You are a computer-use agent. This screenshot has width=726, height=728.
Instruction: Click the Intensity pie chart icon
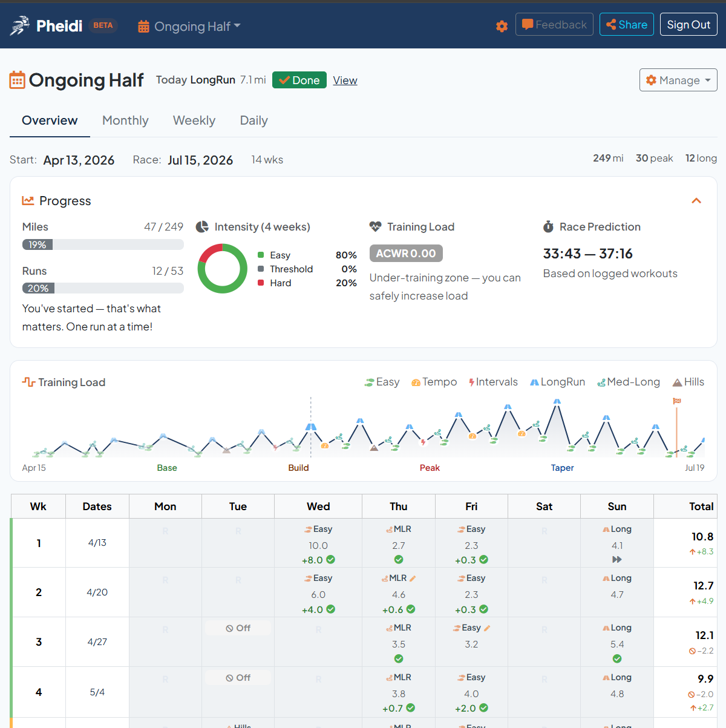(x=202, y=227)
